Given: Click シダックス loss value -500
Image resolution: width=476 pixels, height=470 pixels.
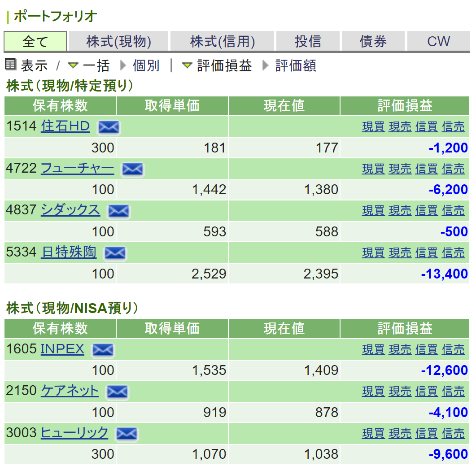Looking at the screenshot, I should [x=454, y=232].
